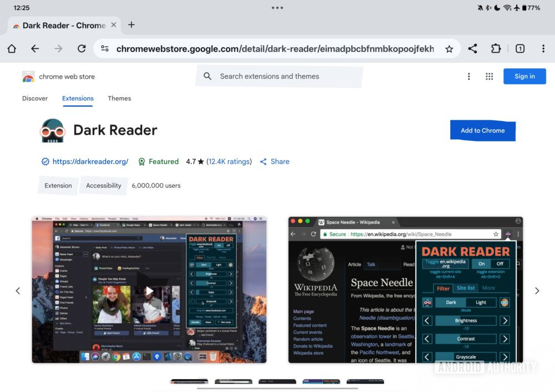Open the browser tab switcher
The height and width of the screenshot is (392, 555).
520,49
